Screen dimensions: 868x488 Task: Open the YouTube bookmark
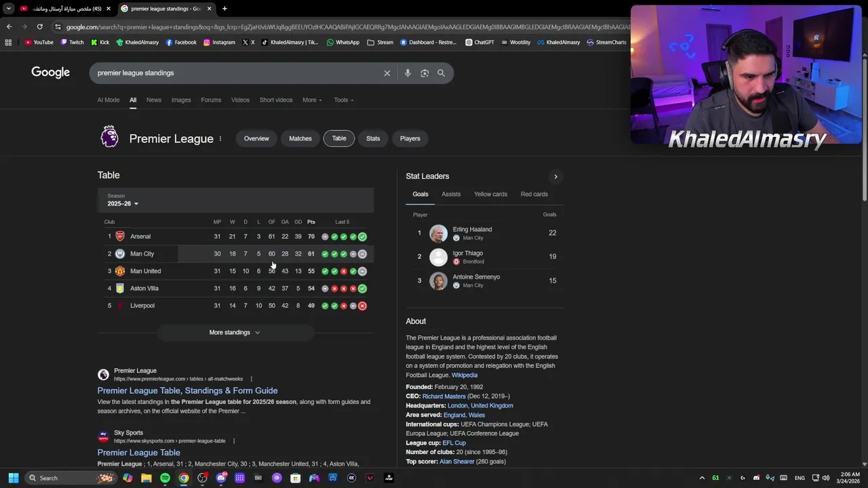(39, 42)
